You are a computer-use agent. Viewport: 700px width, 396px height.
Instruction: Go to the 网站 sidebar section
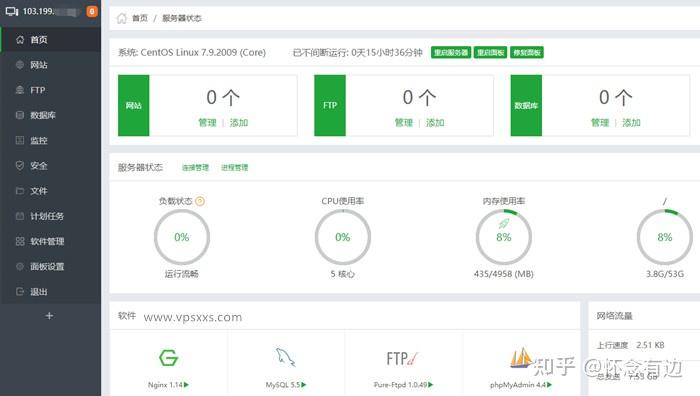50,65
